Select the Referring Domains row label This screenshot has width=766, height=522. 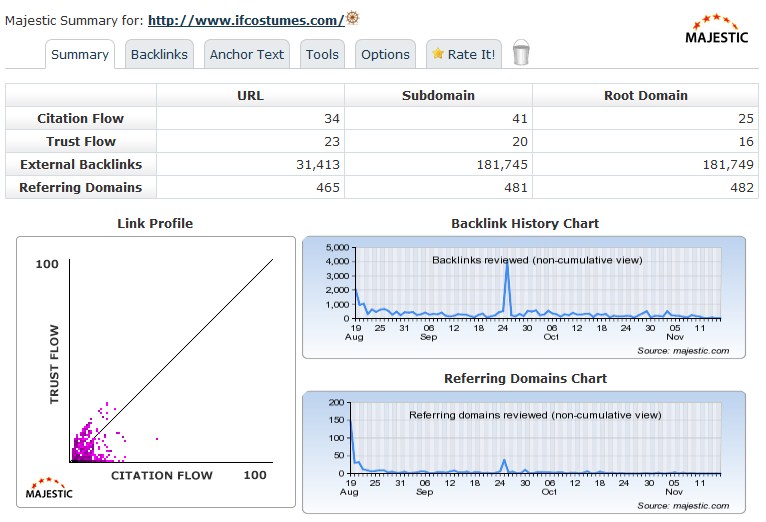click(81, 187)
